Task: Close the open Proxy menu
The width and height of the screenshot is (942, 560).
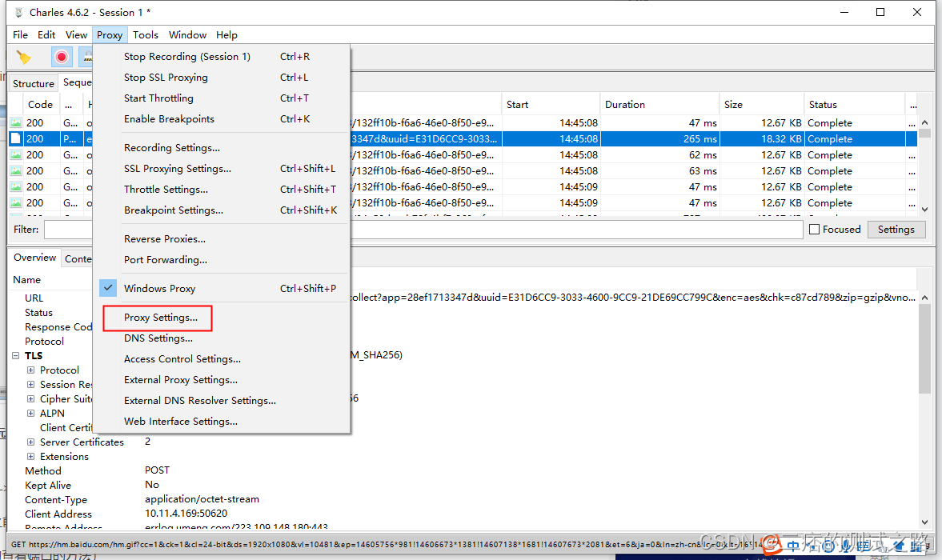Action: [110, 35]
